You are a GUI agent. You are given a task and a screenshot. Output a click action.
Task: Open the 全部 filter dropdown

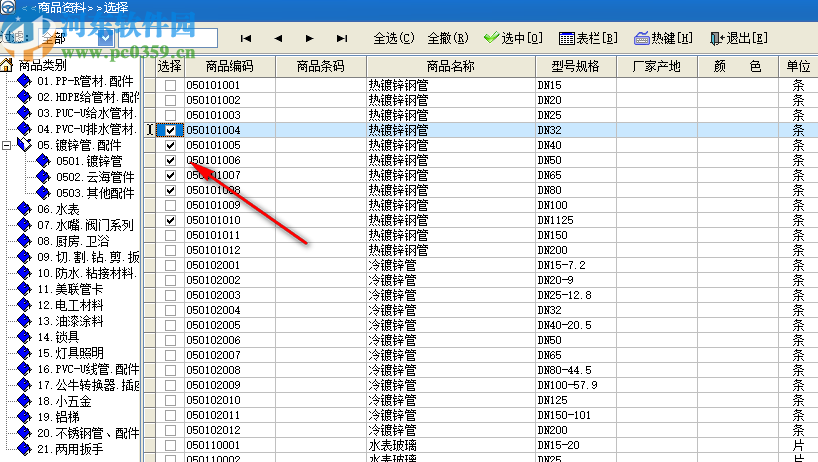pos(105,38)
